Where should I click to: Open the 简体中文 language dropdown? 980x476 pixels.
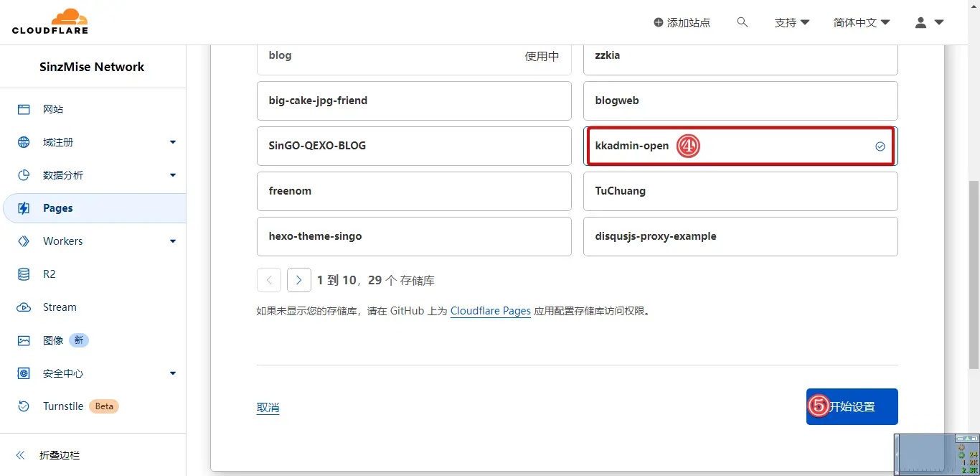(x=862, y=22)
